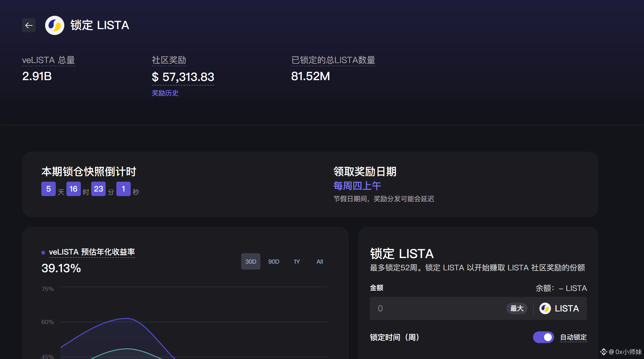Click the purple veLISTA legend dot
Image resolution: width=644 pixels, height=359 pixels.
(x=43, y=252)
